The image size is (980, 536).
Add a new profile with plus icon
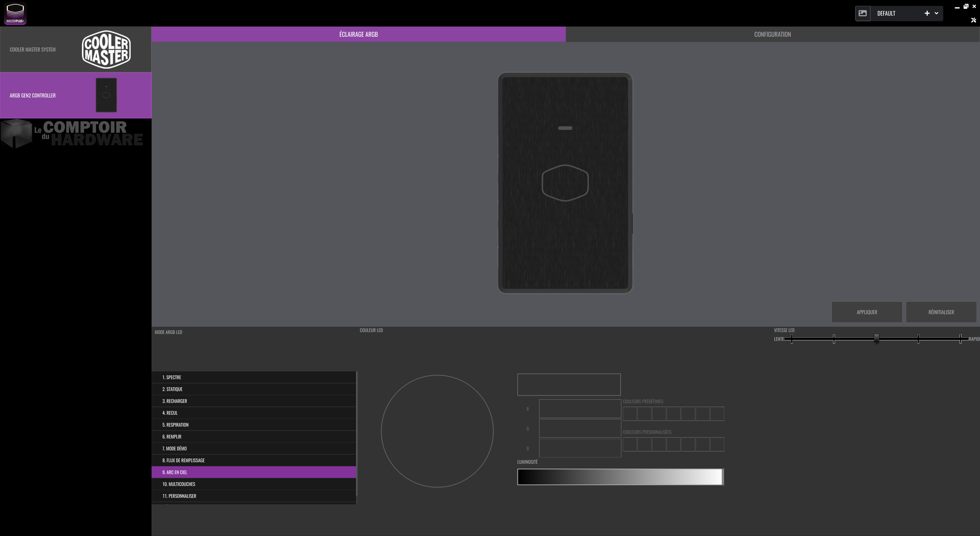tap(927, 13)
